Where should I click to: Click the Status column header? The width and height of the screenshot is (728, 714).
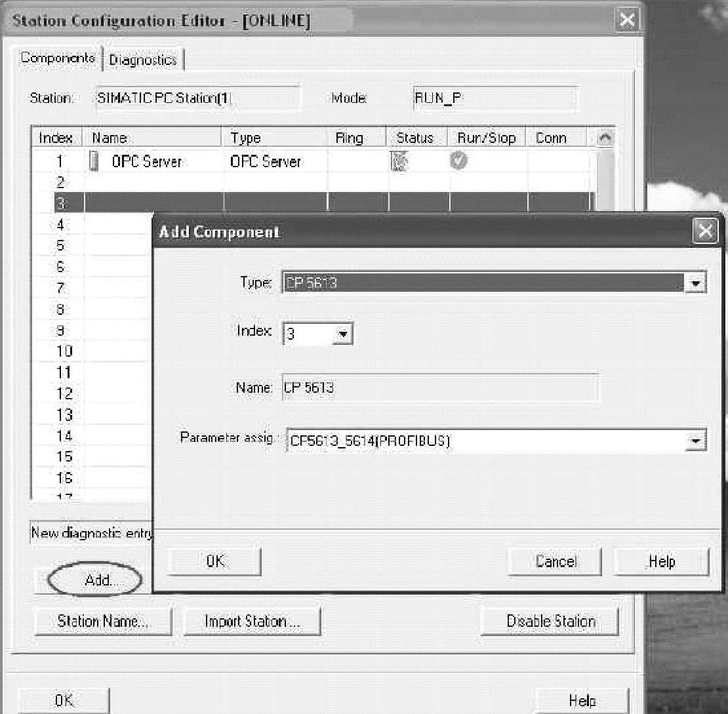click(417, 138)
